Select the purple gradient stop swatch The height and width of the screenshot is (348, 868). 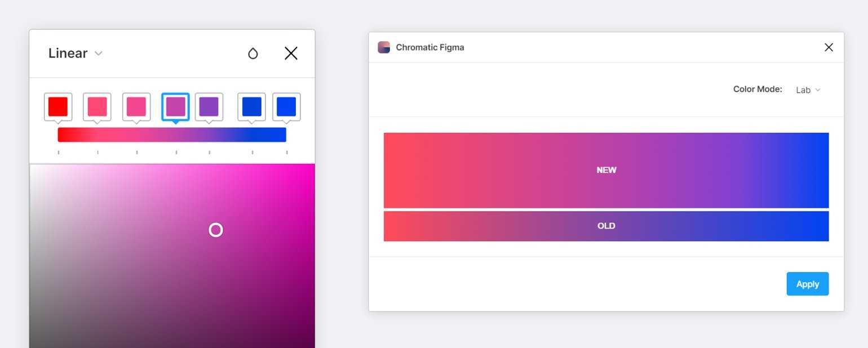(x=209, y=106)
